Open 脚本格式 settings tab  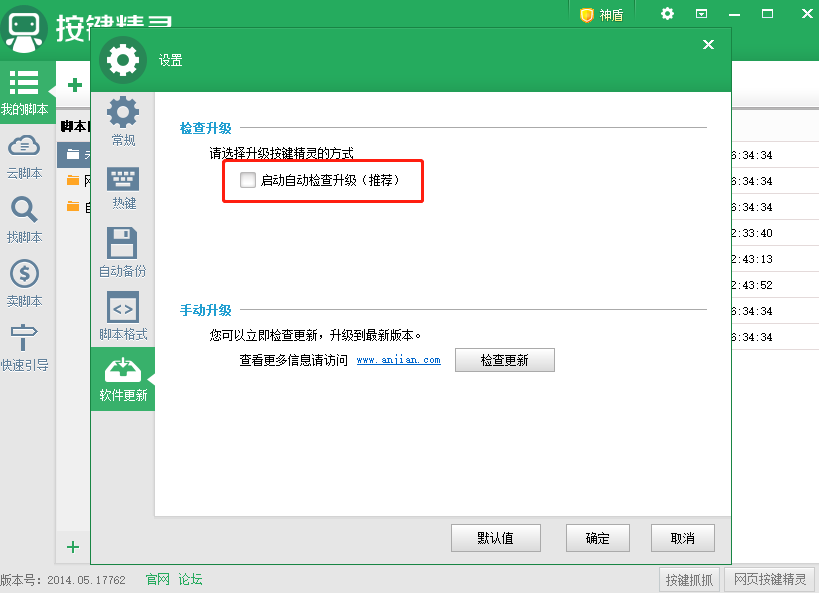[123, 316]
